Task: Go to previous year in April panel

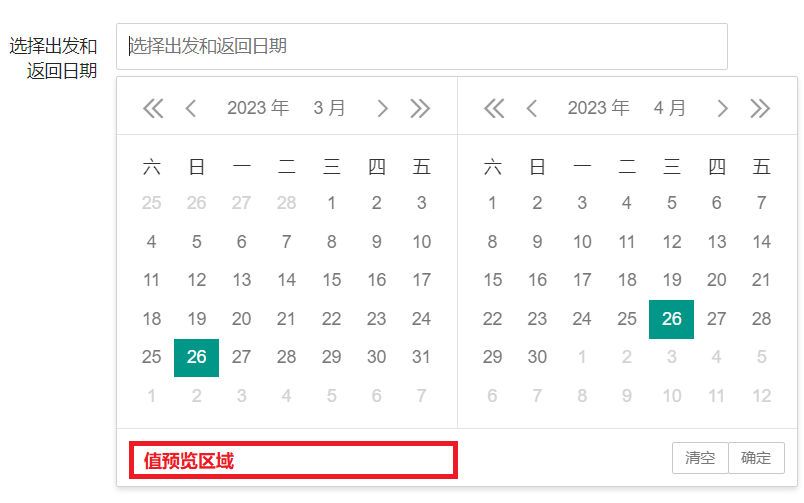Action: tap(494, 108)
